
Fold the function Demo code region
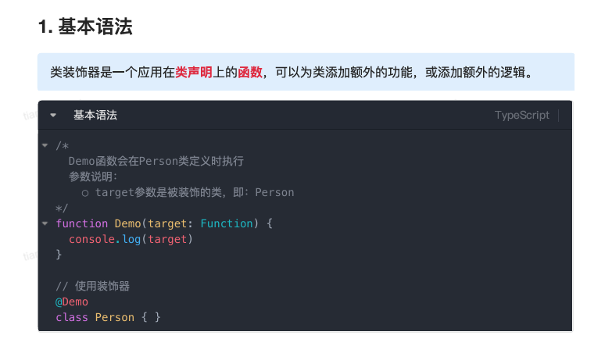(x=45, y=223)
